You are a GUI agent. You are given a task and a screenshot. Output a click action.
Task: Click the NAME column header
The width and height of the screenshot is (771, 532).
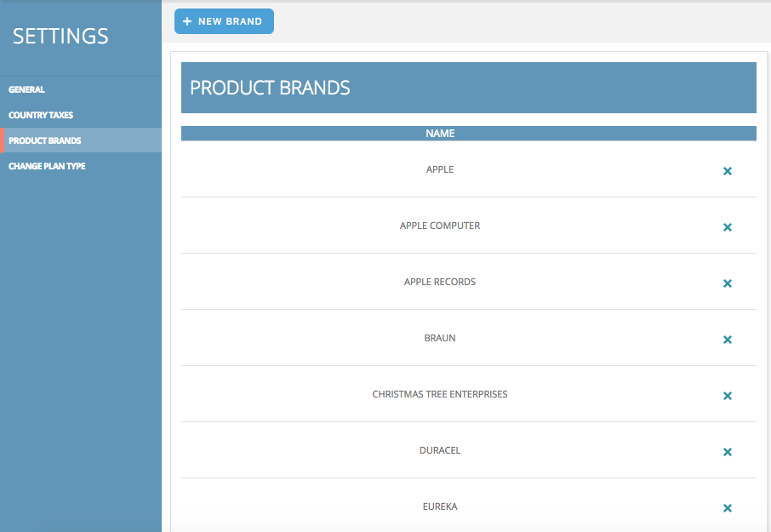440,134
